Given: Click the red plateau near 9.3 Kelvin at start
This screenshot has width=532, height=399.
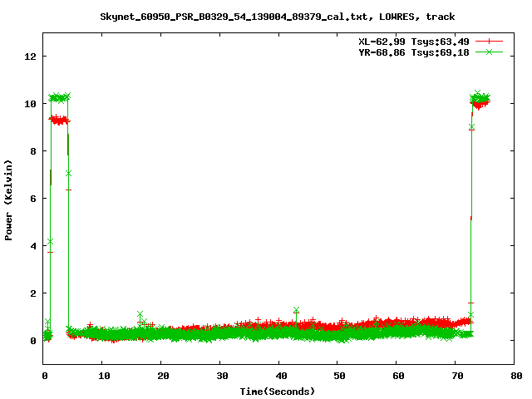Looking at the screenshot, I should (58, 120).
